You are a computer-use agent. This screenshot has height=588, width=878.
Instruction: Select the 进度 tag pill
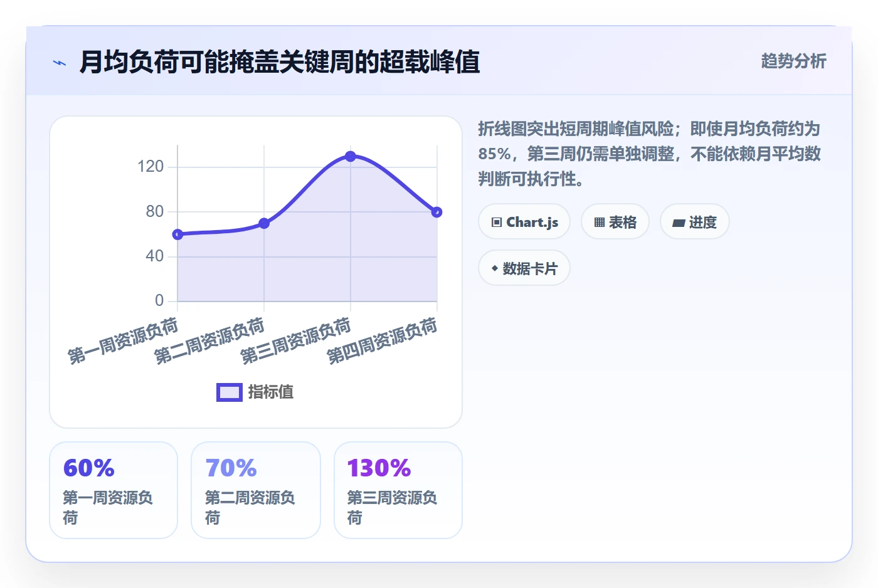pyautogui.click(x=695, y=221)
